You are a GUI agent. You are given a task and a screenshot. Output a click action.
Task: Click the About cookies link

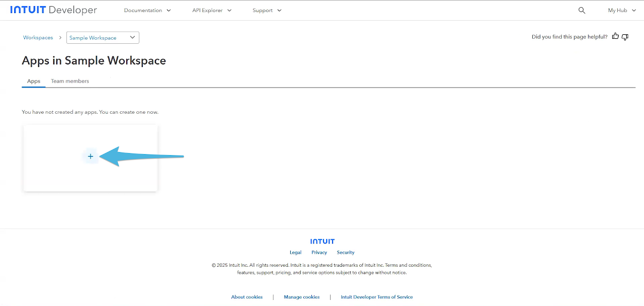(x=247, y=297)
